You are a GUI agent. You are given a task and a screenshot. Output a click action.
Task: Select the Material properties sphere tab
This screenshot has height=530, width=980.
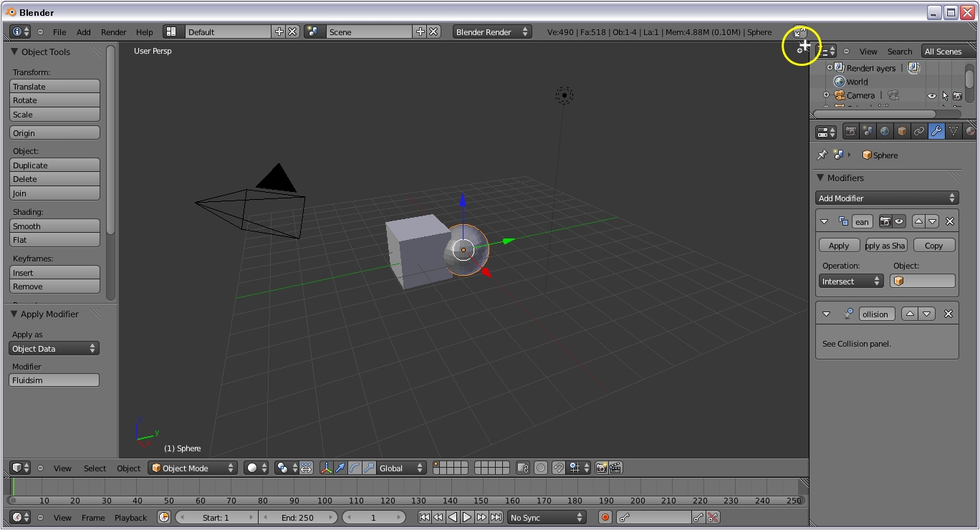click(x=971, y=131)
